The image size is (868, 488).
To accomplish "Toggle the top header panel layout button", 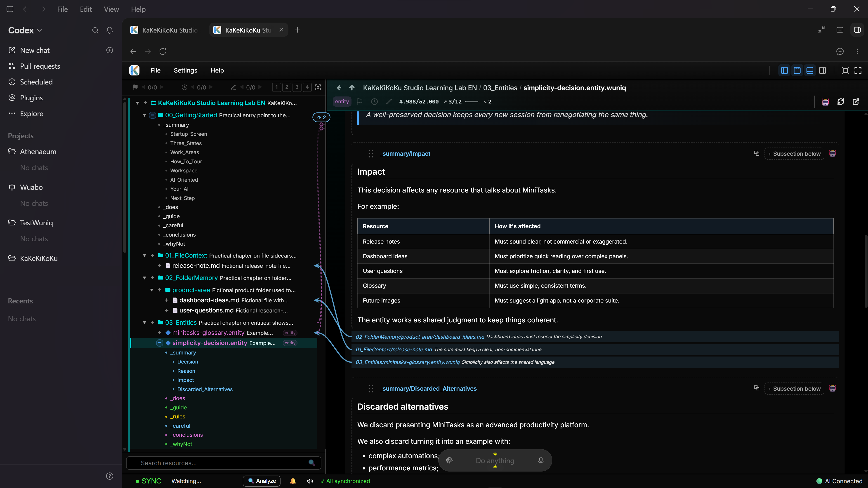I will click(x=797, y=70).
